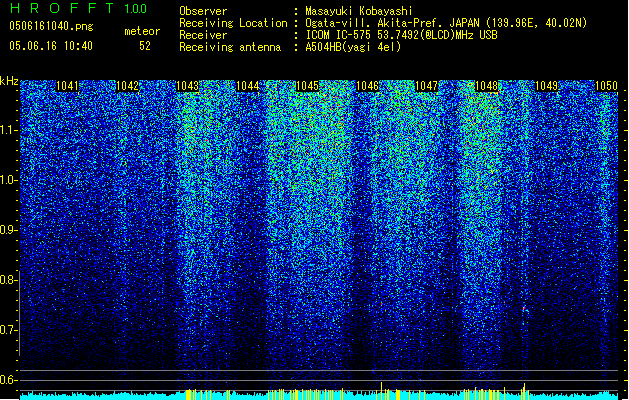Click the time marker 1043
The width and height of the screenshot is (629, 400).
click(x=187, y=86)
